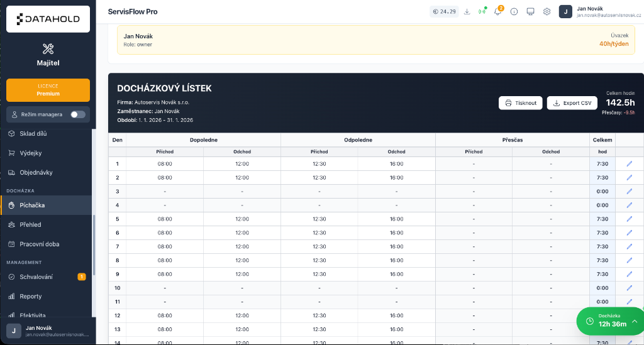This screenshot has width=644, height=345.
Task: Click the download icon in top bar
Action: tap(467, 11)
